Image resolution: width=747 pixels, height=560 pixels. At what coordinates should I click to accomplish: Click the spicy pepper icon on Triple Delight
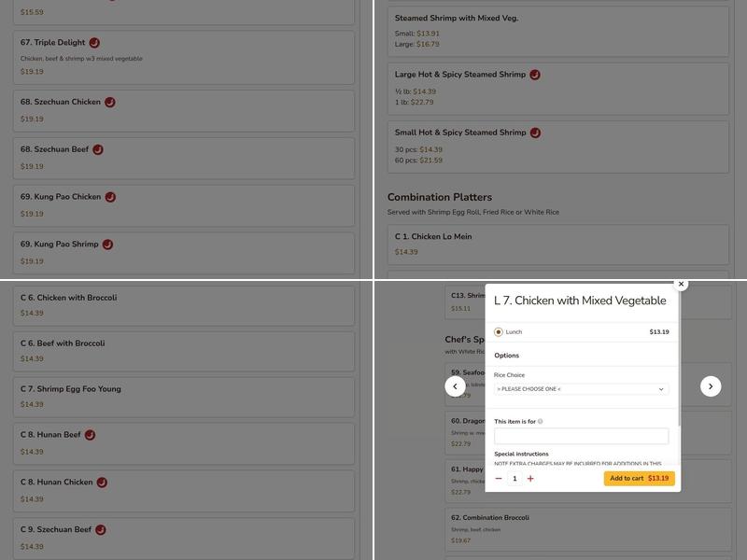click(94, 43)
